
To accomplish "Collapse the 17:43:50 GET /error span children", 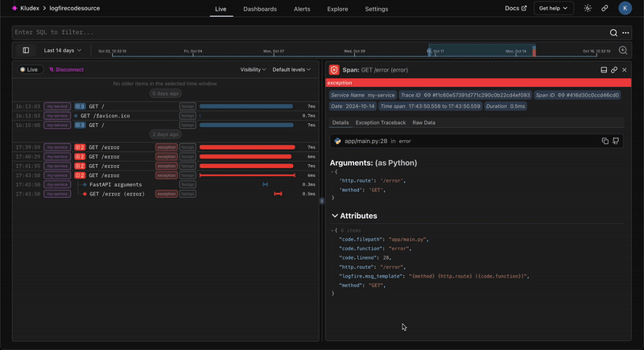I will [x=80, y=175].
